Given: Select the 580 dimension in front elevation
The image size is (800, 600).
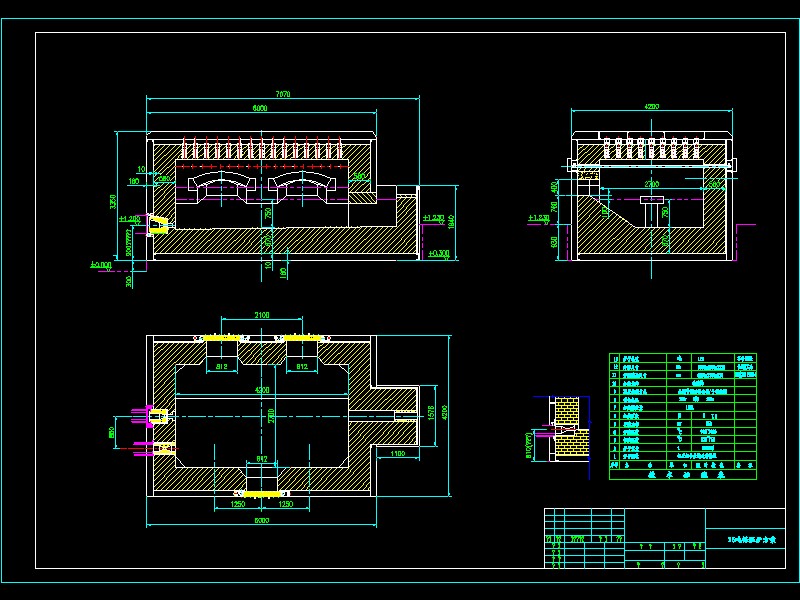Looking at the screenshot, I should (360, 176).
